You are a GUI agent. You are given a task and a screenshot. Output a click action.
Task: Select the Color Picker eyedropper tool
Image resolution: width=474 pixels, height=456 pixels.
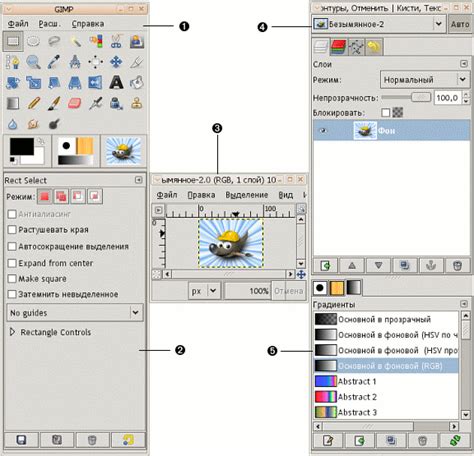[54, 62]
